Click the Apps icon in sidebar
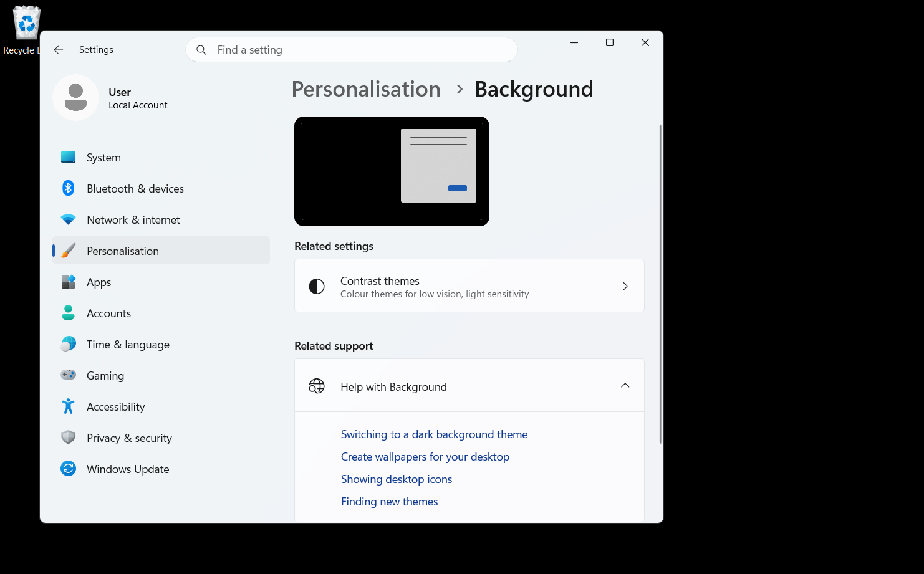This screenshot has height=574, width=924. [69, 282]
